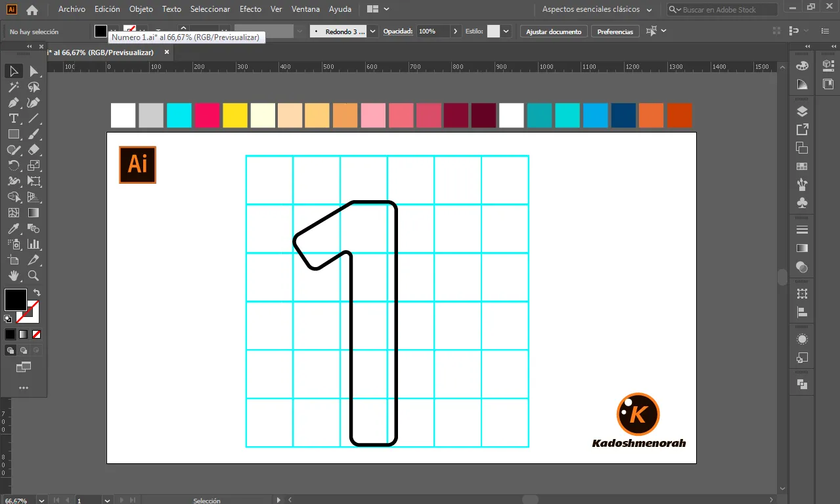Open the Layers panel icon

(802, 111)
